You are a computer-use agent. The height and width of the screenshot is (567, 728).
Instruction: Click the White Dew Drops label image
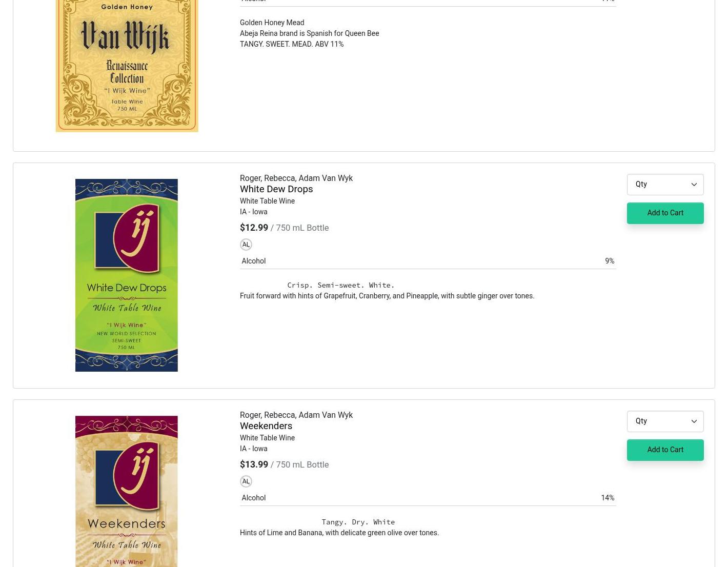[x=127, y=275]
